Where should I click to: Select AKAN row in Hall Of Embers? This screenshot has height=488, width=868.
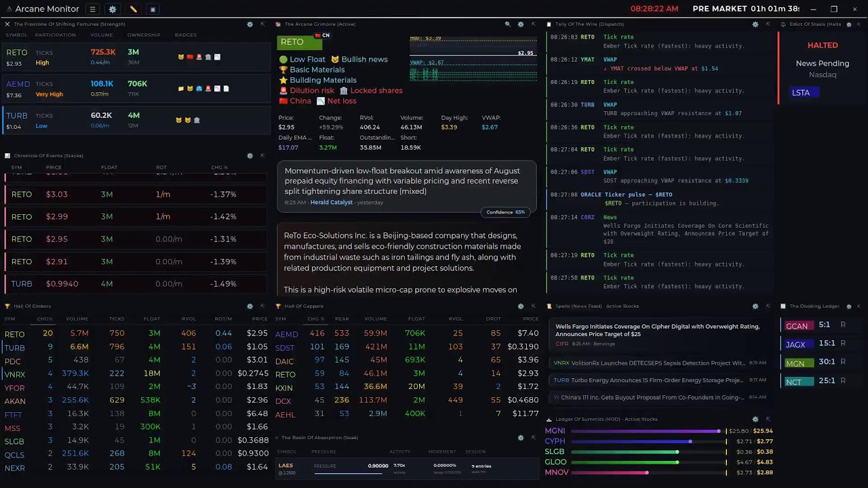pyautogui.click(x=136, y=401)
